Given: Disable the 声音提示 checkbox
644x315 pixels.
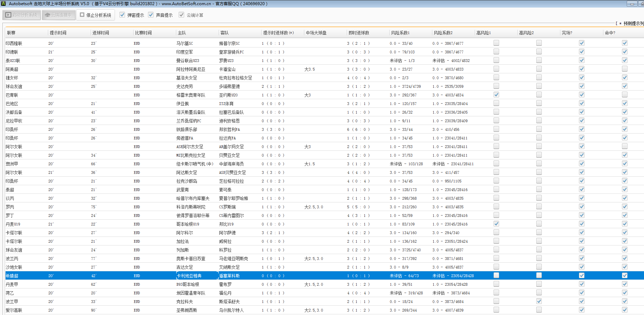Looking at the screenshot, I should 151,15.
